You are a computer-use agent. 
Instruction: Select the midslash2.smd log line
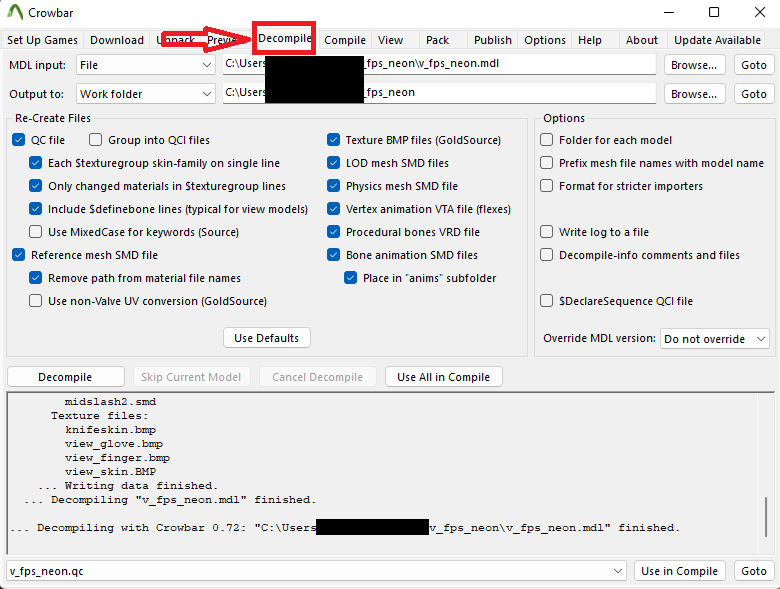click(110, 401)
